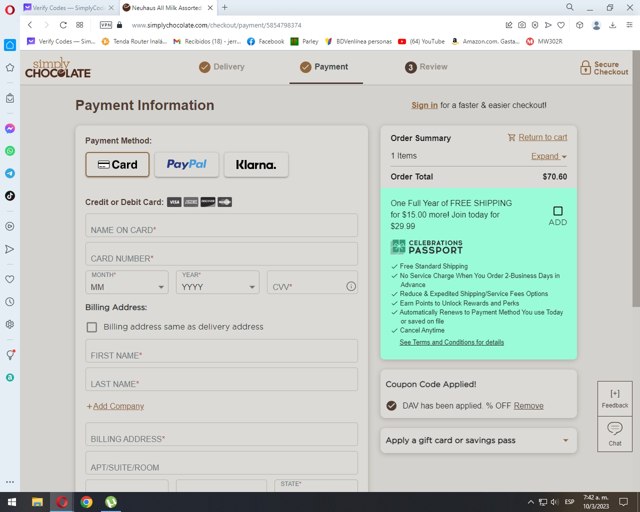Open WhatsApp in the Opera sidebar

pos(10,151)
